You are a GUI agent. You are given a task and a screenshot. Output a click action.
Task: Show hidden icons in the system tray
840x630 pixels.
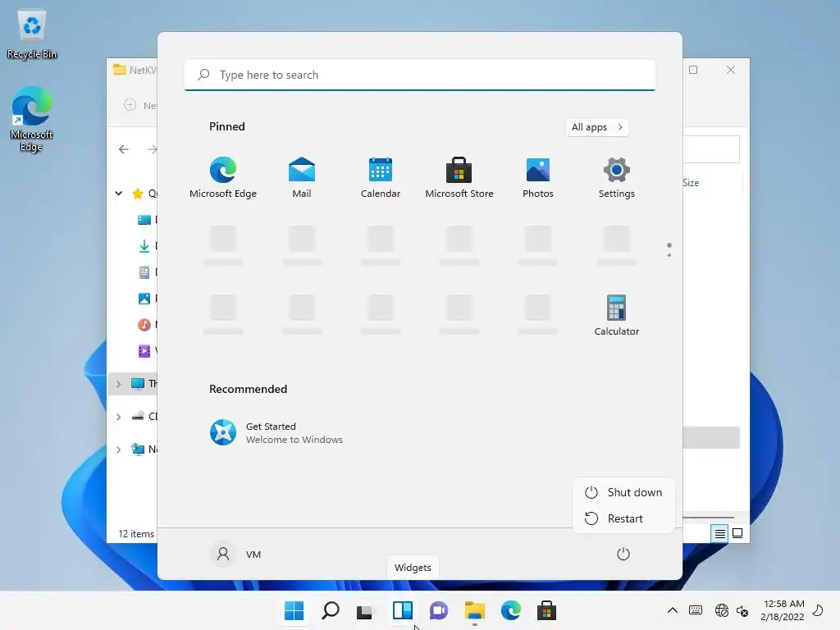[x=673, y=610]
